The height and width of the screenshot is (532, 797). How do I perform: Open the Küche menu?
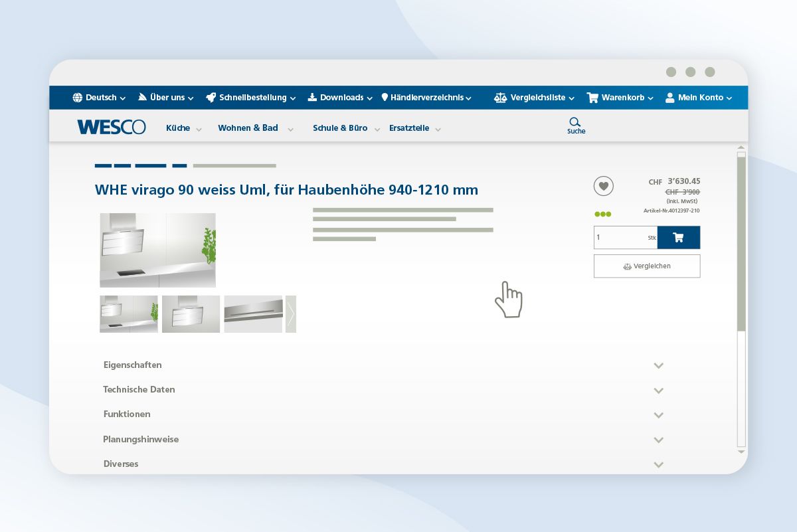click(x=178, y=128)
